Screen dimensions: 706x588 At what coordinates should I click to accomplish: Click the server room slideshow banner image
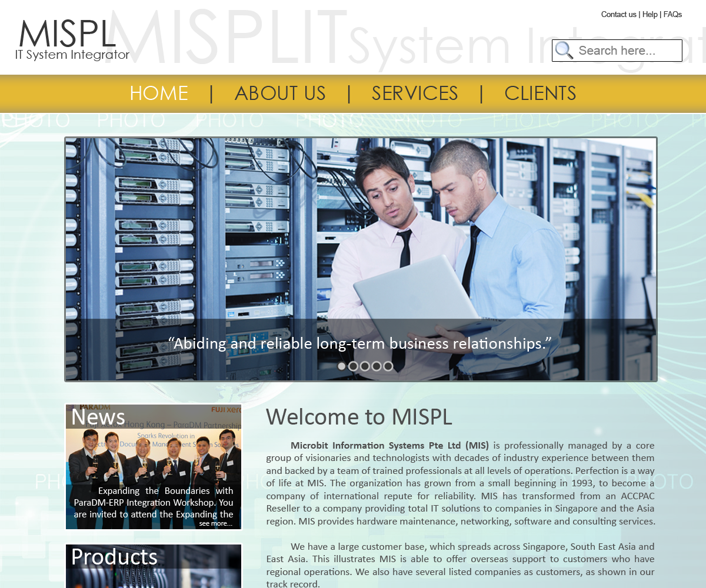pos(361,259)
